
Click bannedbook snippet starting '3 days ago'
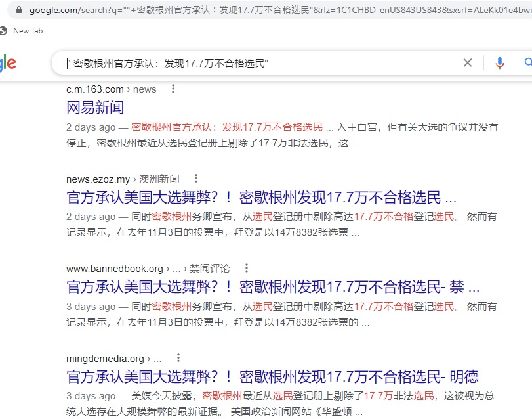tap(281, 315)
